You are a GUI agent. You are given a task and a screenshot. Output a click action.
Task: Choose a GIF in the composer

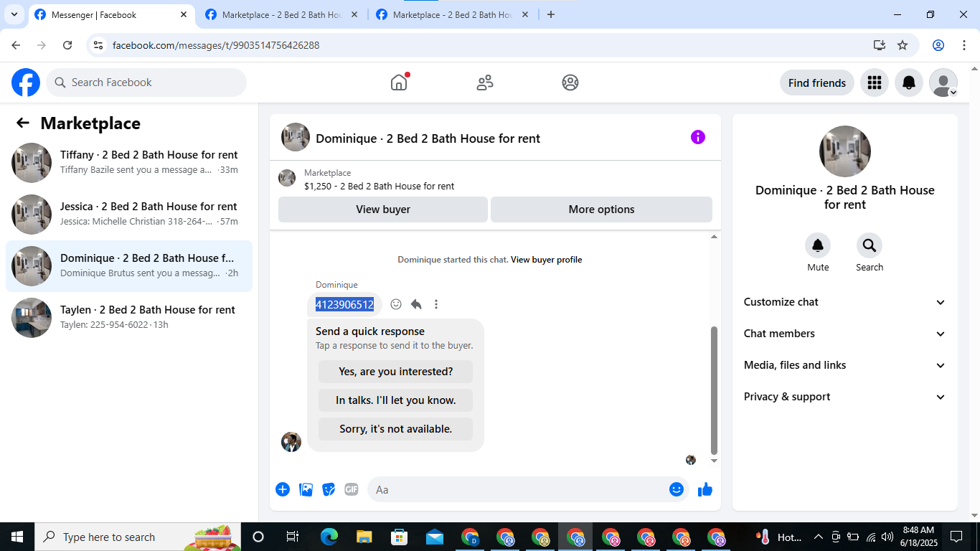coord(351,489)
